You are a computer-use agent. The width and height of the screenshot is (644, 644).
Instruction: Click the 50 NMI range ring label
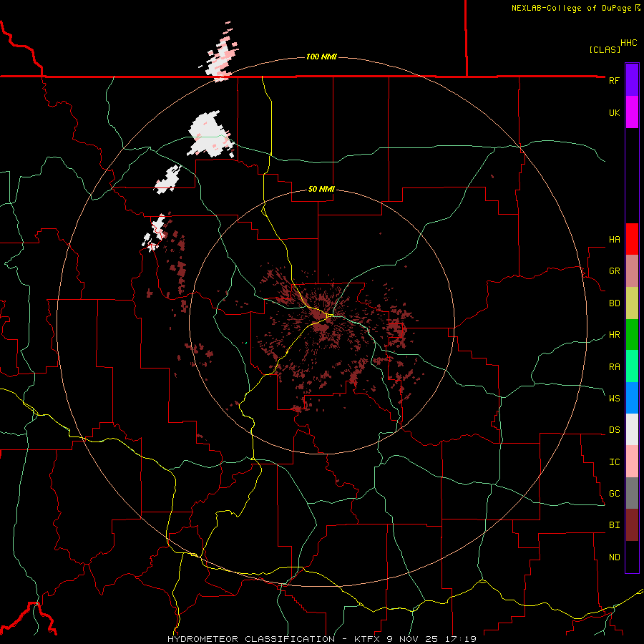(x=321, y=189)
